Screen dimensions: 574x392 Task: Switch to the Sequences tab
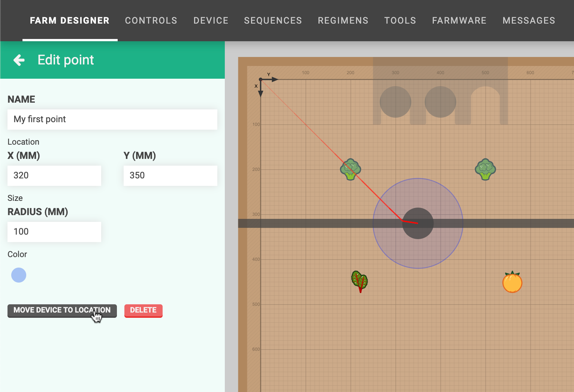pos(273,21)
